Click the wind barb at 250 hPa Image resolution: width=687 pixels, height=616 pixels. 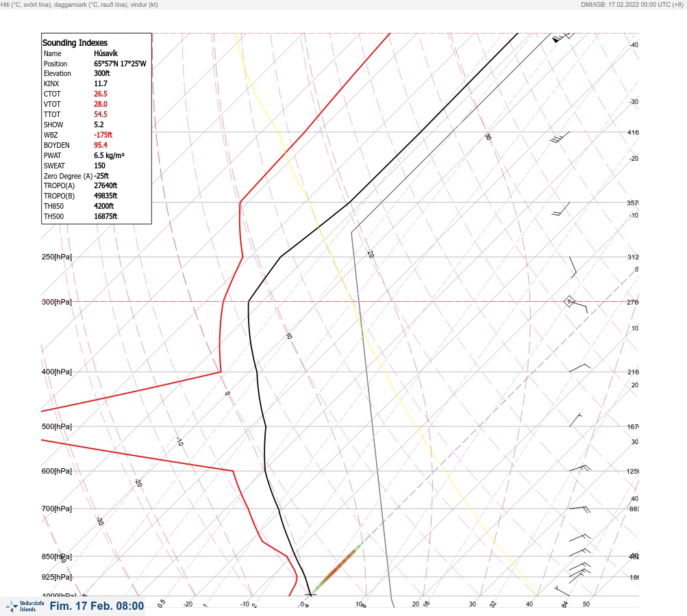(x=573, y=268)
